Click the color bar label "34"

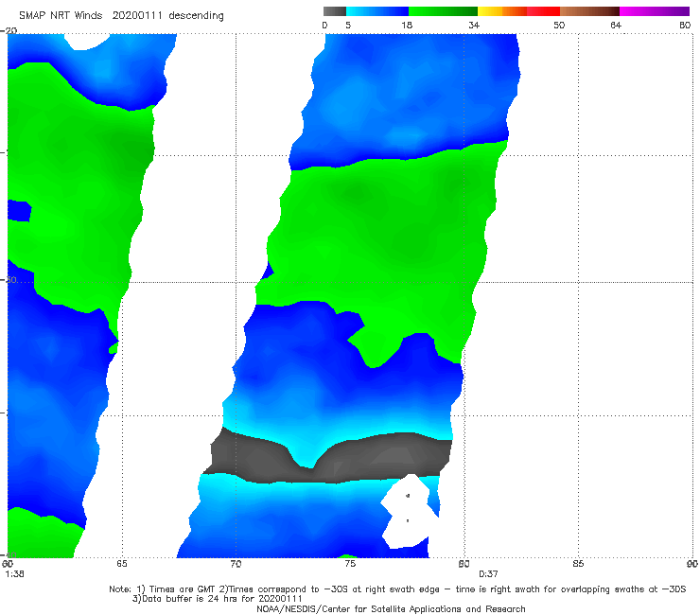click(x=474, y=26)
